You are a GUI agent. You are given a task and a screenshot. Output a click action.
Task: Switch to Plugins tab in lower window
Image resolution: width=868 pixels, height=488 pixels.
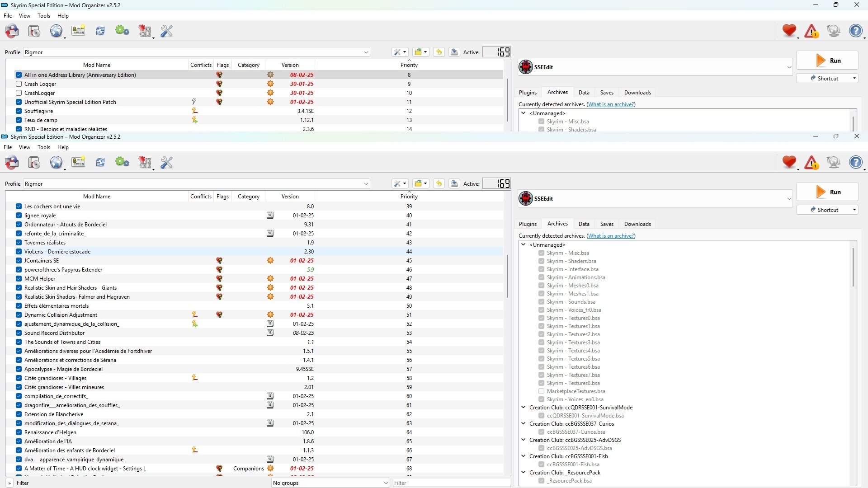(528, 224)
